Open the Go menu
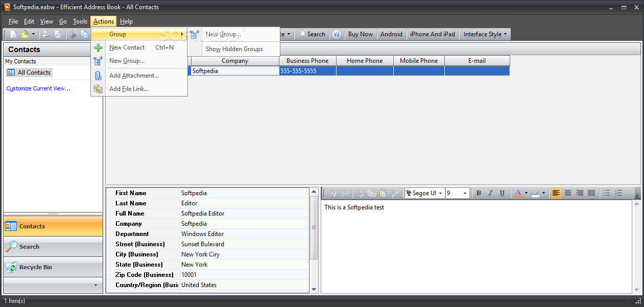Screen dimensions: 644x307 click(x=63, y=21)
